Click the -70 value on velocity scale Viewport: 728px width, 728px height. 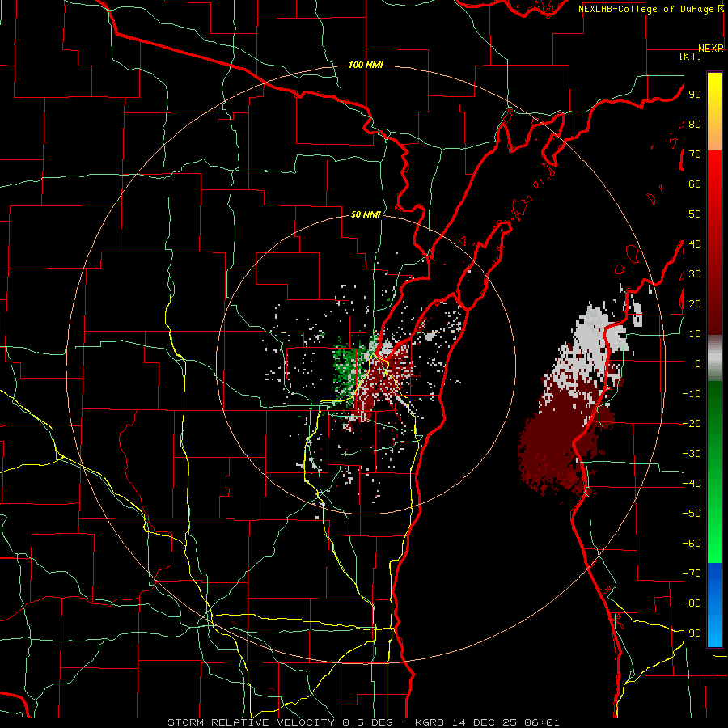click(692, 574)
